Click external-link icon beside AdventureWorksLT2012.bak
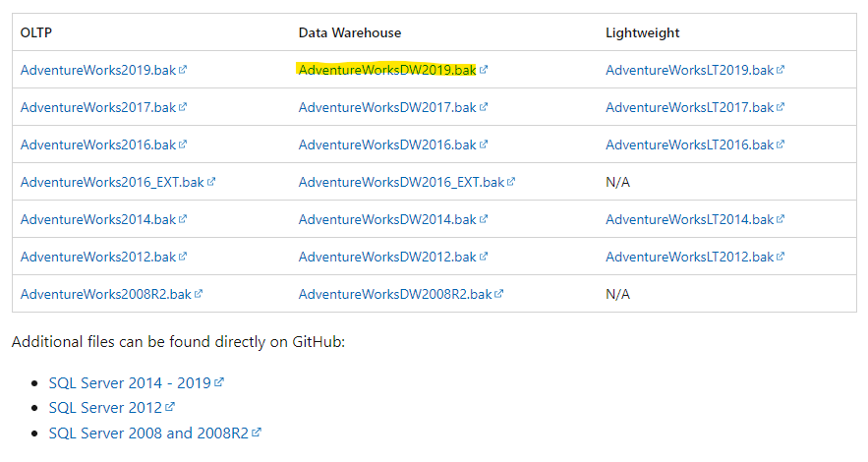 781,257
